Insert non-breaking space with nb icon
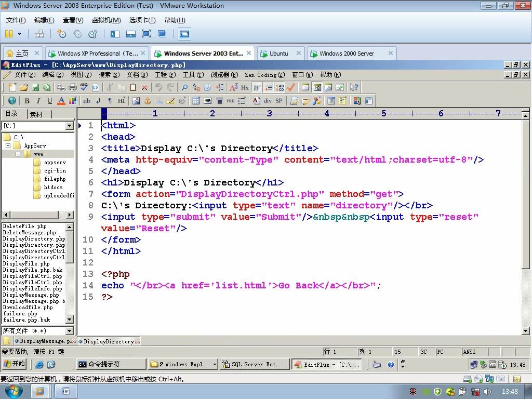Viewport: 532px width, 399px height. pyautogui.click(x=87, y=100)
